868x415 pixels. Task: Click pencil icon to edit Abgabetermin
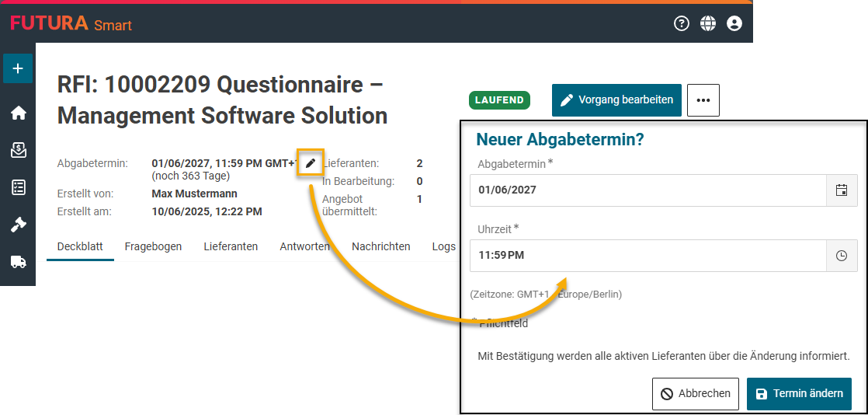311,163
